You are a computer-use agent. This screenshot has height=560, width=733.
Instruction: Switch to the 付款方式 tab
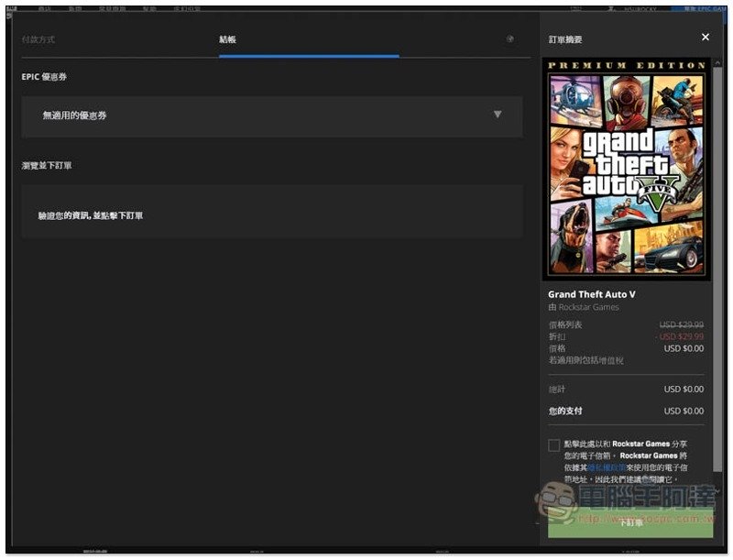(x=40, y=40)
